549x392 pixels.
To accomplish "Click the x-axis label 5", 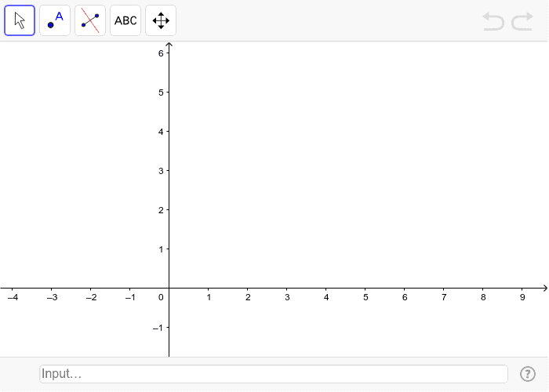I will click(365, 297).
